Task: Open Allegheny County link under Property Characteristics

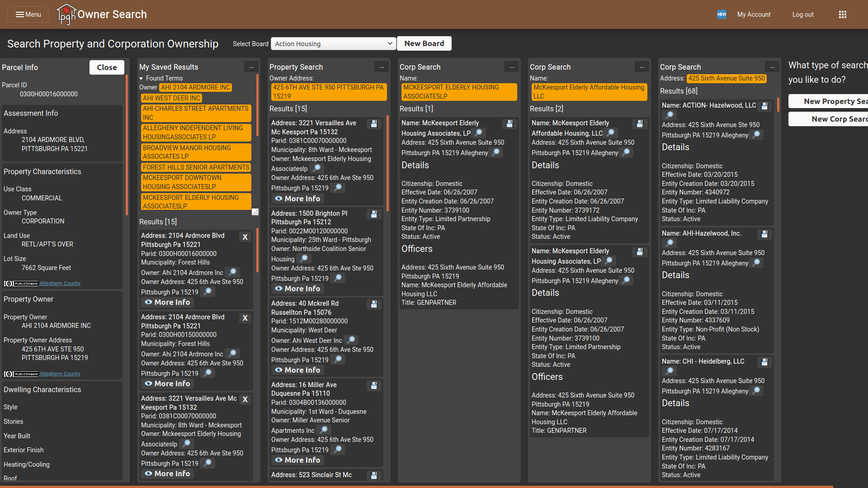Action: coord(60,284)
